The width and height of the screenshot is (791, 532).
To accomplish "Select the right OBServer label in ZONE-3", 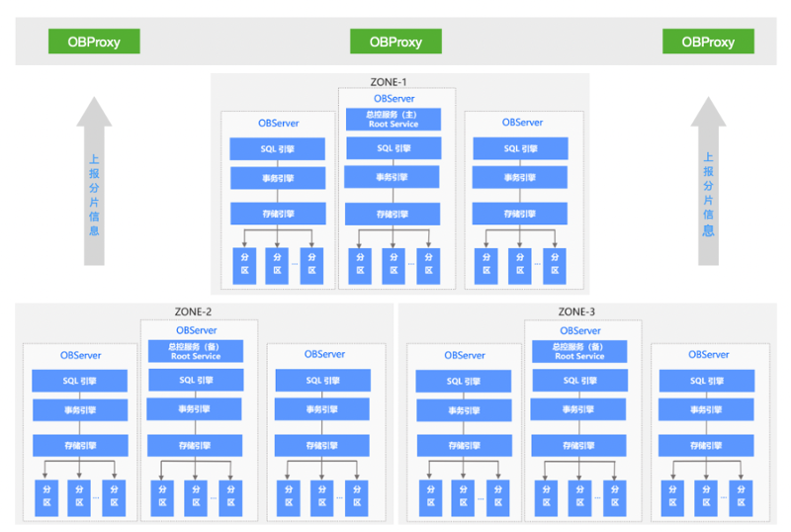I will (709, 355).
